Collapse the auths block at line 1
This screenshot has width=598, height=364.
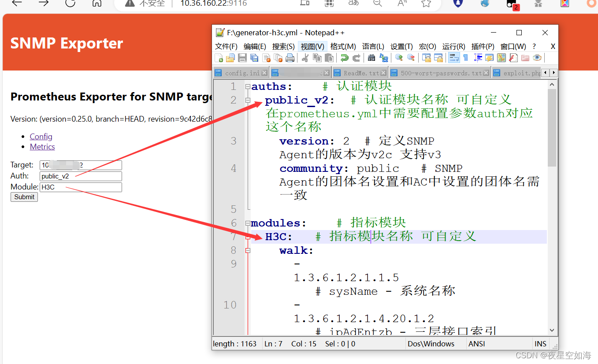(248, 87)
